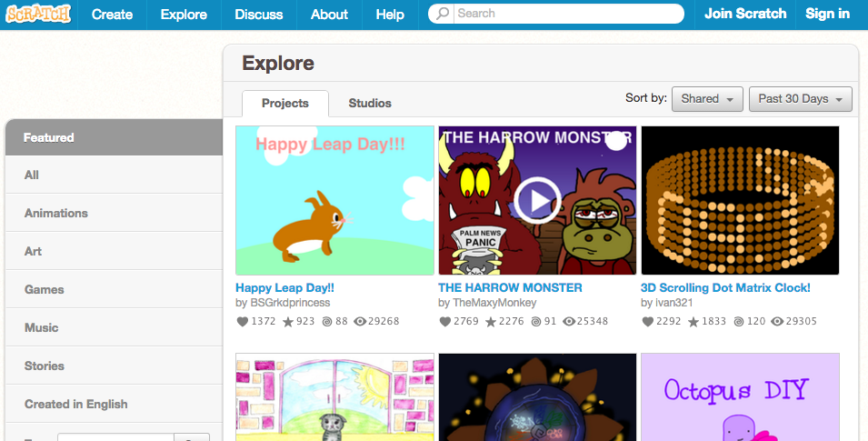Click views eye icon under Happy Leap Day!!

(x=360, y=321)
